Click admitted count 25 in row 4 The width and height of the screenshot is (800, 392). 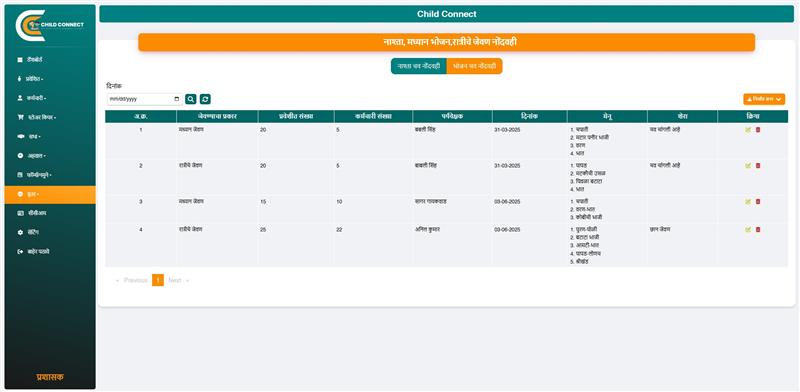click(263, 230)
